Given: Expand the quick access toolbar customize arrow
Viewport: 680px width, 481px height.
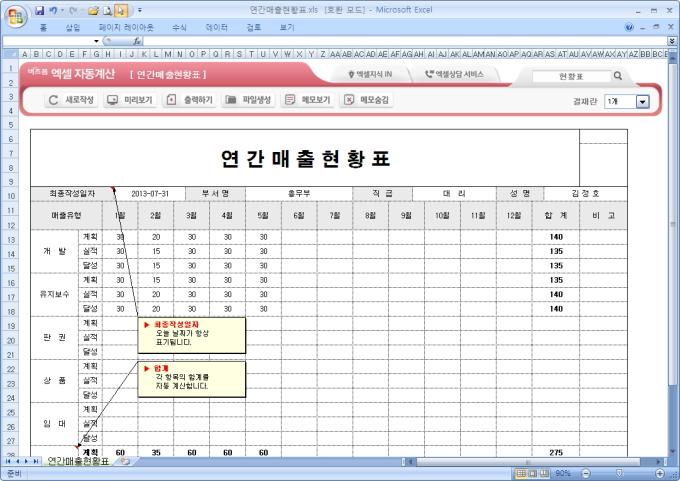Looking at the screenshot, I should click(x=140, y=10).
